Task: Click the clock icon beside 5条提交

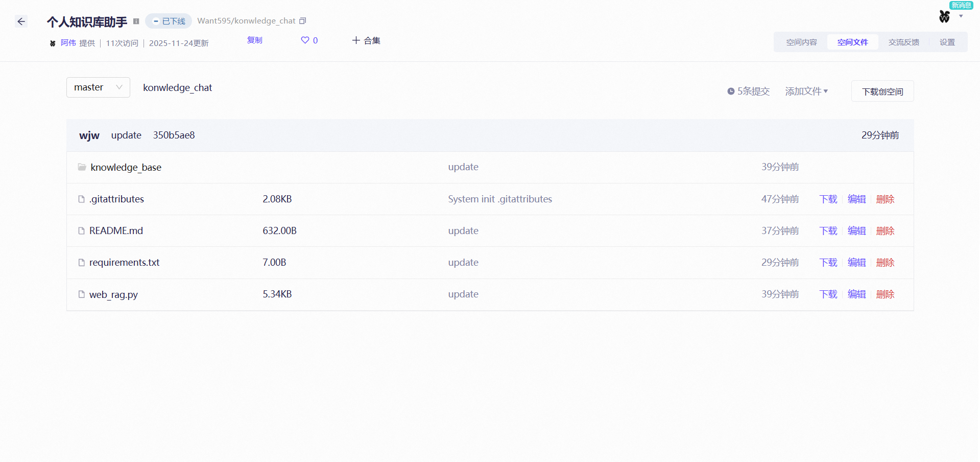Action: tap(731, 91)
